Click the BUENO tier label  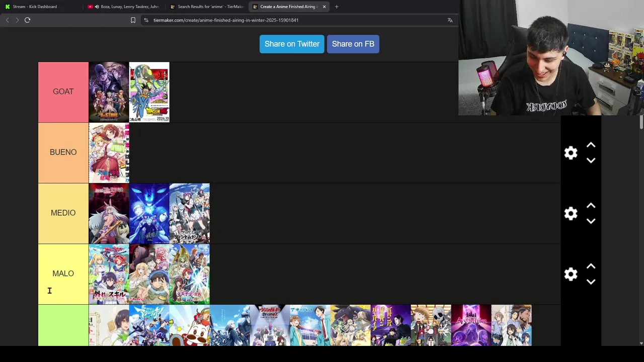point(63,152)
